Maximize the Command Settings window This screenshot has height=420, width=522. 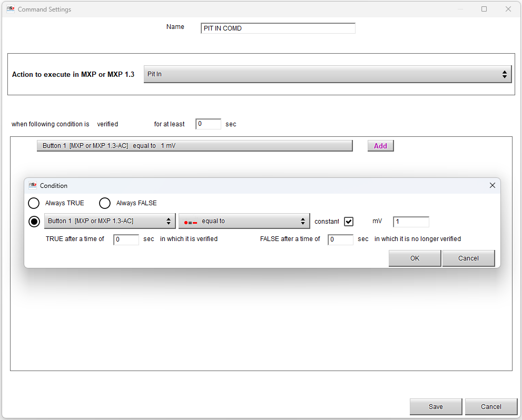pyautogui.click(x=484, y=9)
